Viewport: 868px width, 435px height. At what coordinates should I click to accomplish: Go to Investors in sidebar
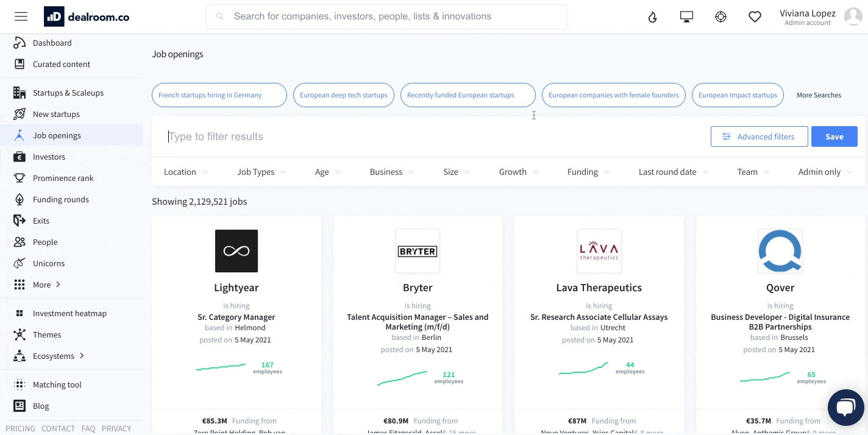(49, 157)
